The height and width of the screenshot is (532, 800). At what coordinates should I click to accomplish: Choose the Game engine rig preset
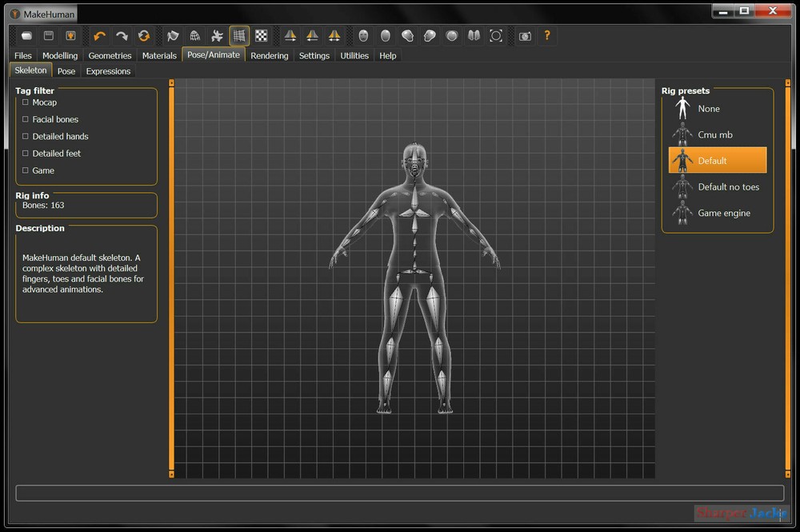[718, 213]
